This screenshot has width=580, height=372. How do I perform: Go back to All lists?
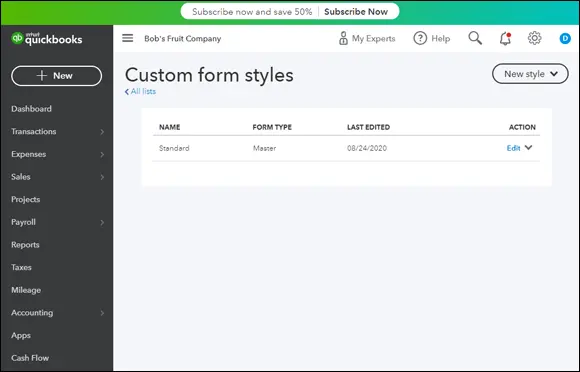coord(140,91)
